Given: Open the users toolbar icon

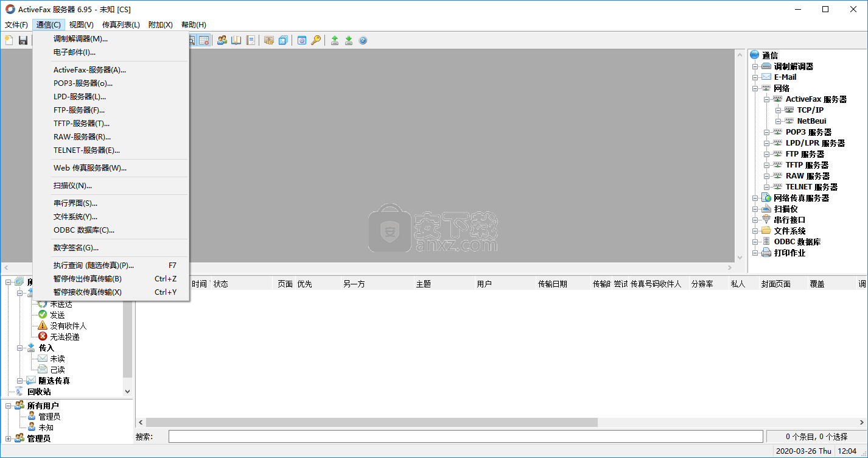Looking at the screenshot, I should (x=222, y=40).
